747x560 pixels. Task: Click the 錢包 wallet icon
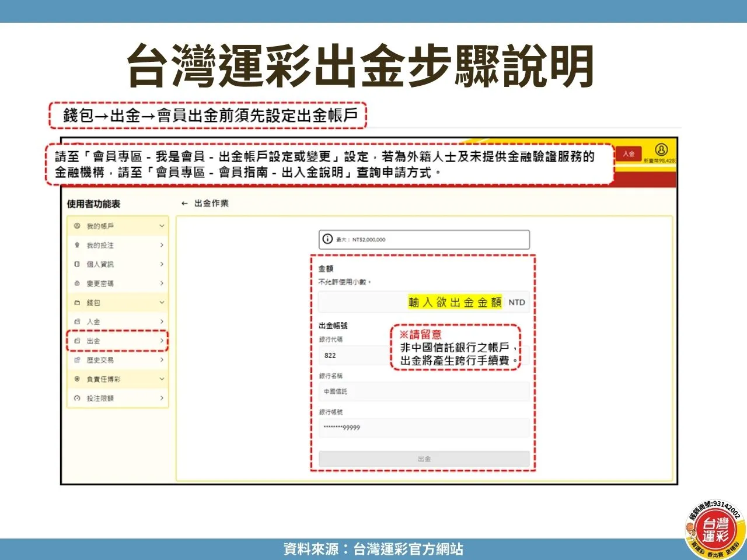[x=77, y=303]
